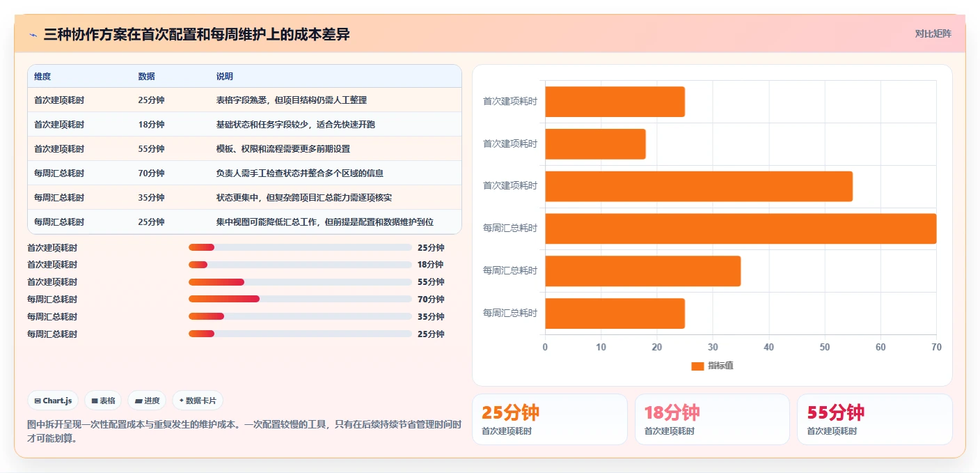
Task: Click the progress bar labeled 35分钟
Action: [x=300, y=316]
